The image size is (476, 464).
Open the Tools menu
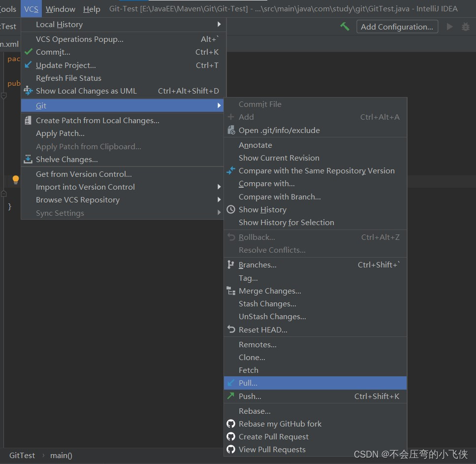click(x=8, y=9)
